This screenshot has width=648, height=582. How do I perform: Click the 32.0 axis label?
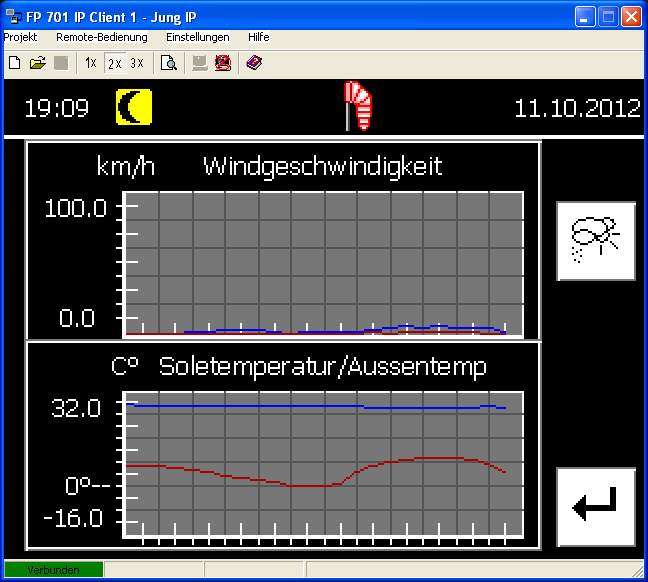(x=76, y=408)
